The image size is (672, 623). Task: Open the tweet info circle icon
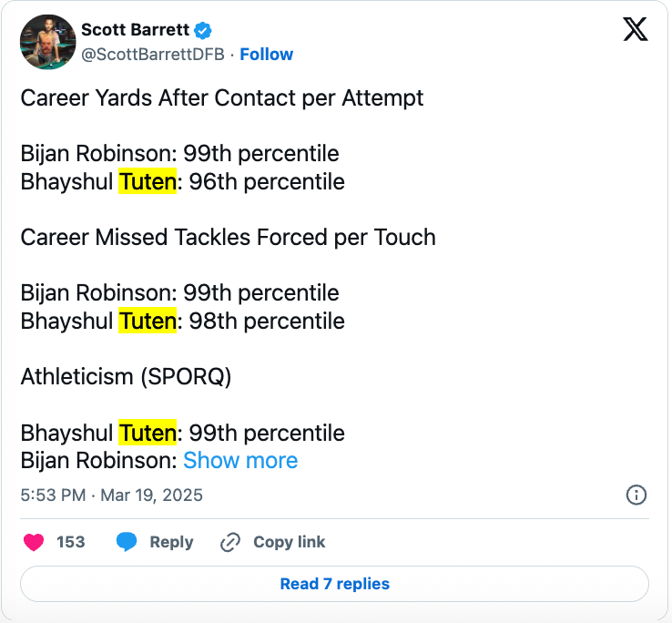[x=636, y=495]
